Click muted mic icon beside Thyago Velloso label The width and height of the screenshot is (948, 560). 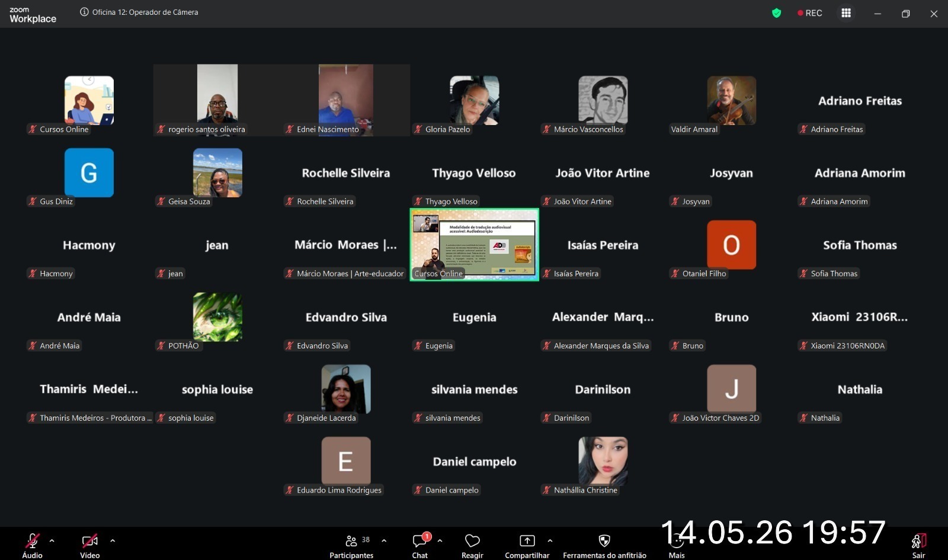(x=418, y=201)
